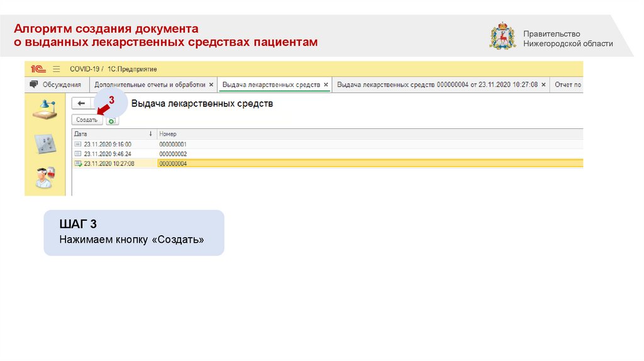Select number cell 000000001
Viewport: 644px width, 361px height.
tap(173, 144)
